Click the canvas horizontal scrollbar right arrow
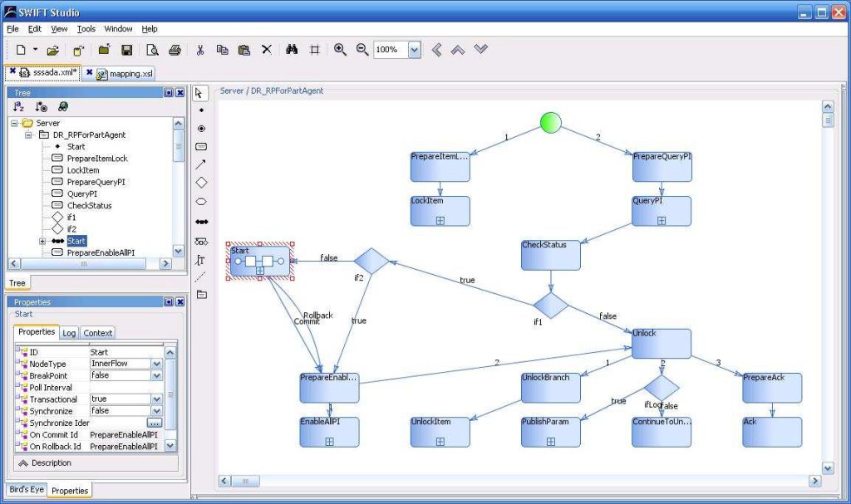The height and width of the screenshot is (504, 851). 814,482
